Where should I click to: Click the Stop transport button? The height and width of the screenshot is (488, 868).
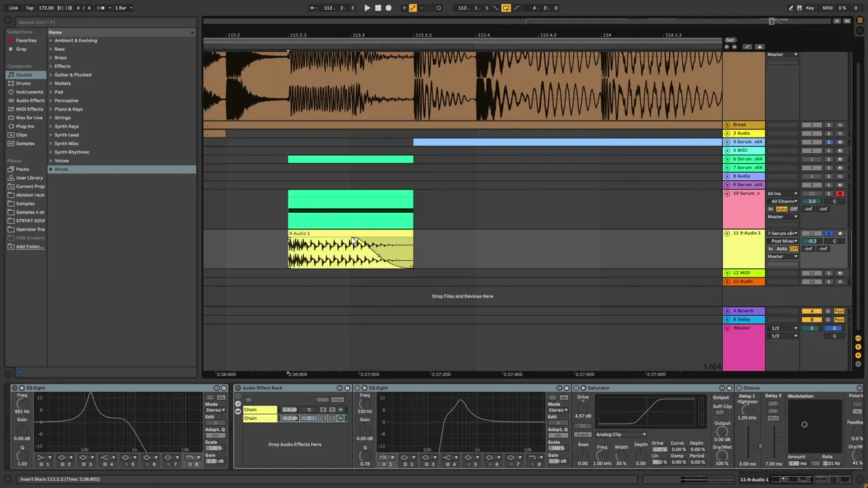point(378,8)
